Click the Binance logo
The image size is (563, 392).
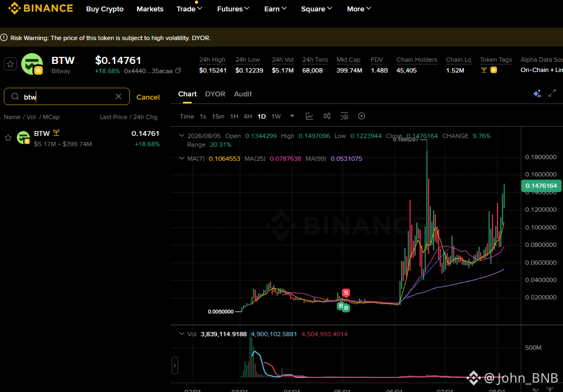click(x=41, y=8)
